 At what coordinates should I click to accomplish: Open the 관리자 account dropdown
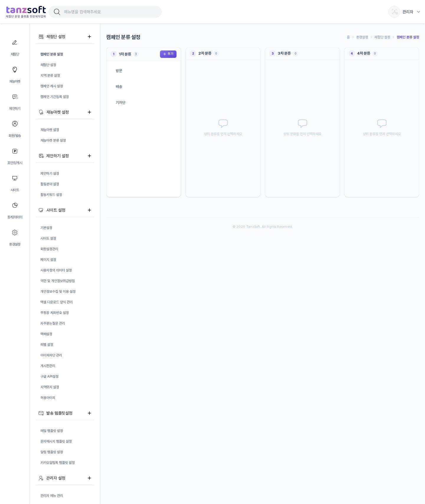click(404, 12)
